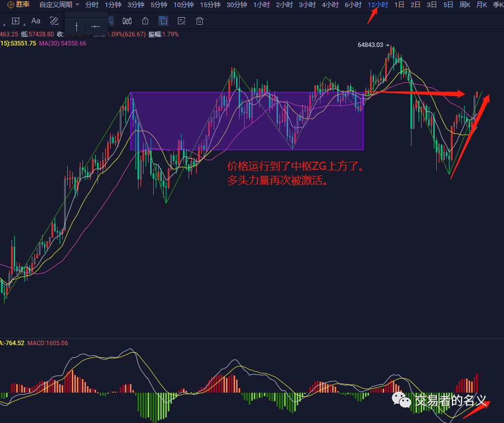This screenshot has width=504, height=423.
Task: Switch to the 5日 timeframe
Action: tap(448, 5)
